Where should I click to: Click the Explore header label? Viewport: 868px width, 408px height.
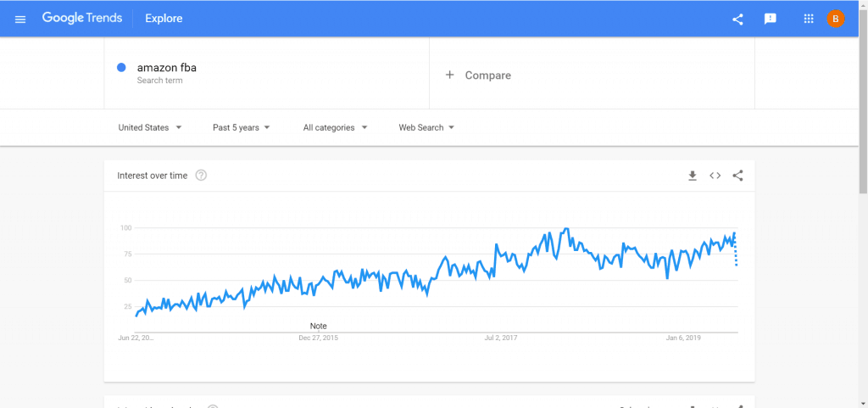tap(164, 19)
